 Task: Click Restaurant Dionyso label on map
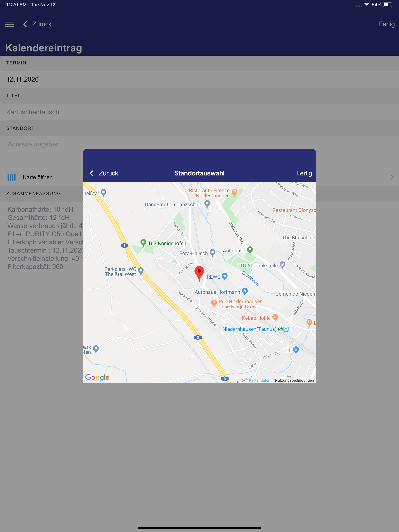coord(294,210)
